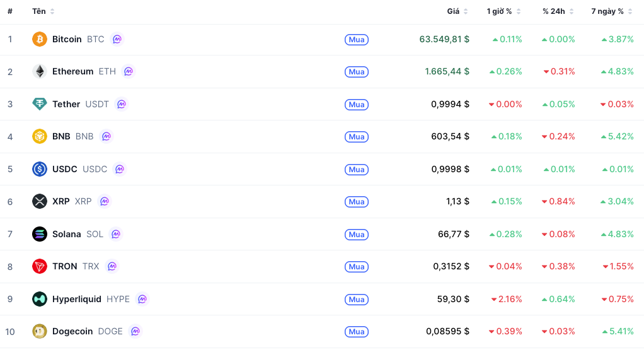Screen dimensions: 644x352
Task: Click the USDC blue logo icon
Action: (40, 169)
